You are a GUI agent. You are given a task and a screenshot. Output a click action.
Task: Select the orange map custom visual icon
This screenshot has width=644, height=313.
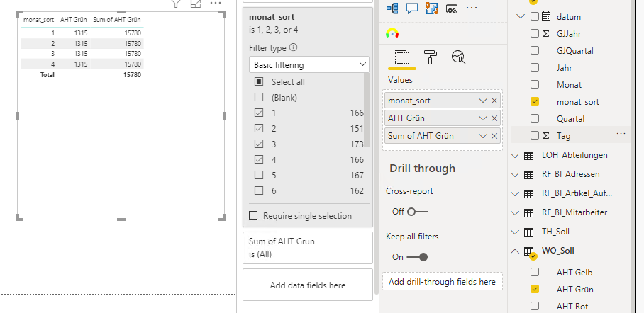pos(432,8)
